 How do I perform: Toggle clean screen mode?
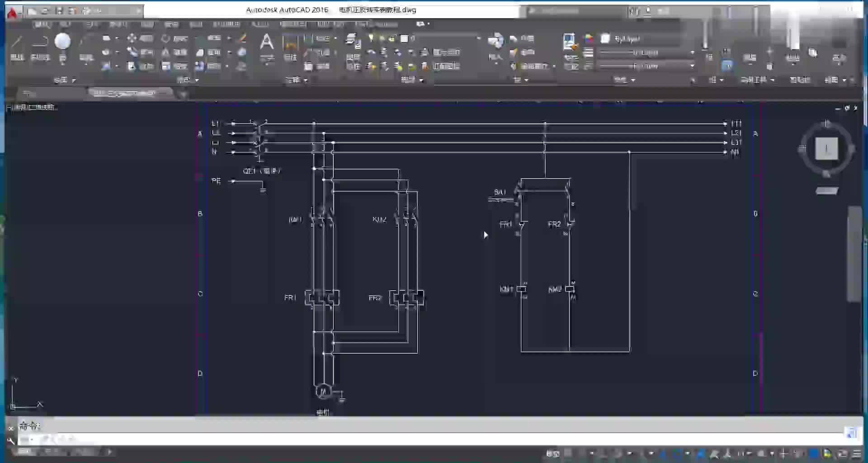[x=843, y=453]
